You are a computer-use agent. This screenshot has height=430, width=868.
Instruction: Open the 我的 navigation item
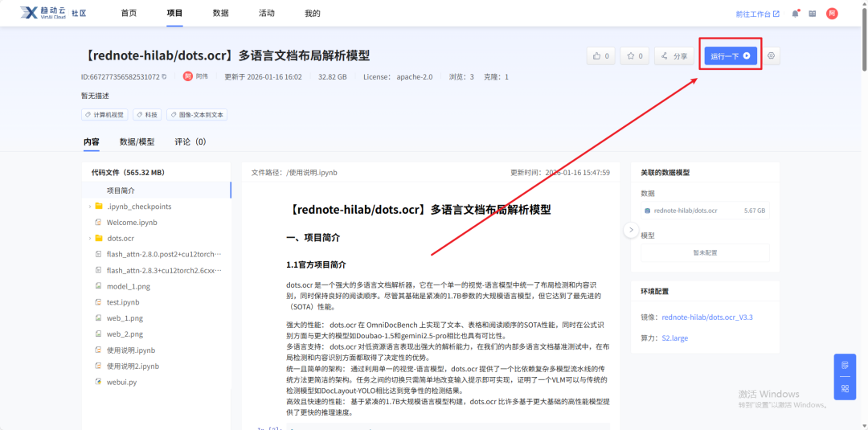pos(312,14)
